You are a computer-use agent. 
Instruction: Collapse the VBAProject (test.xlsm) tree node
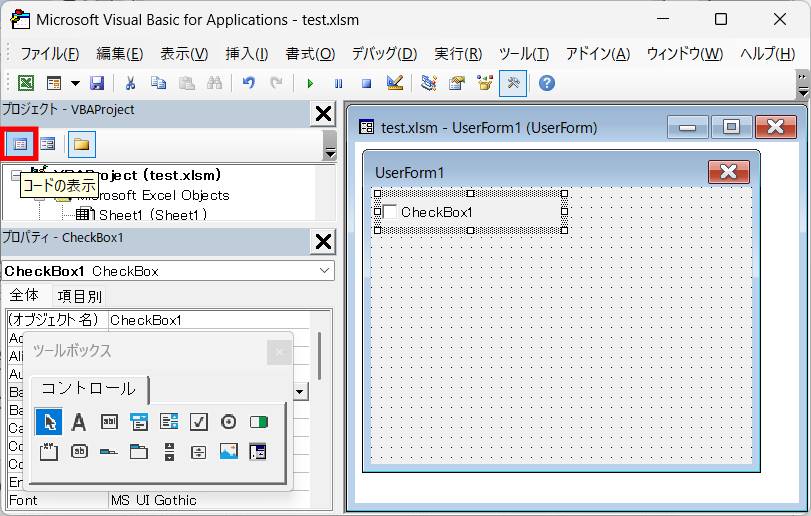coord(16,175)
